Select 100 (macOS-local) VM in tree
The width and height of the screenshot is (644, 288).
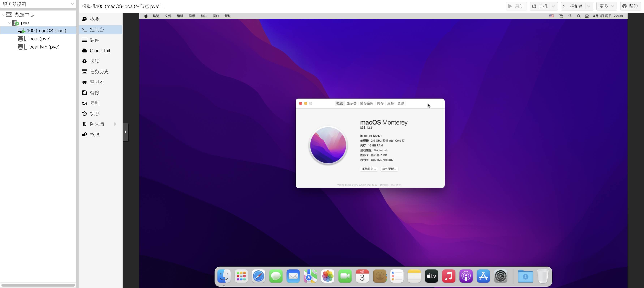(38, 31)
